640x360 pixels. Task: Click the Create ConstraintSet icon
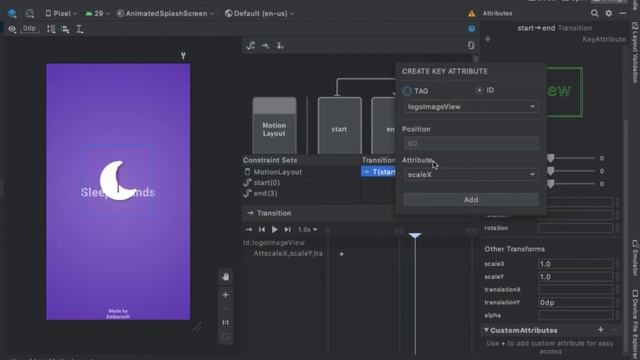(x=251, y=46)
